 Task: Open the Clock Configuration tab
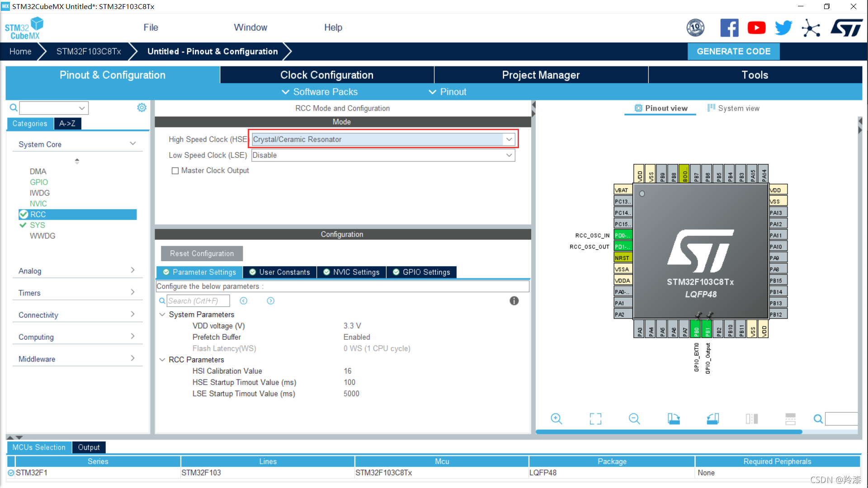[327, 75]
